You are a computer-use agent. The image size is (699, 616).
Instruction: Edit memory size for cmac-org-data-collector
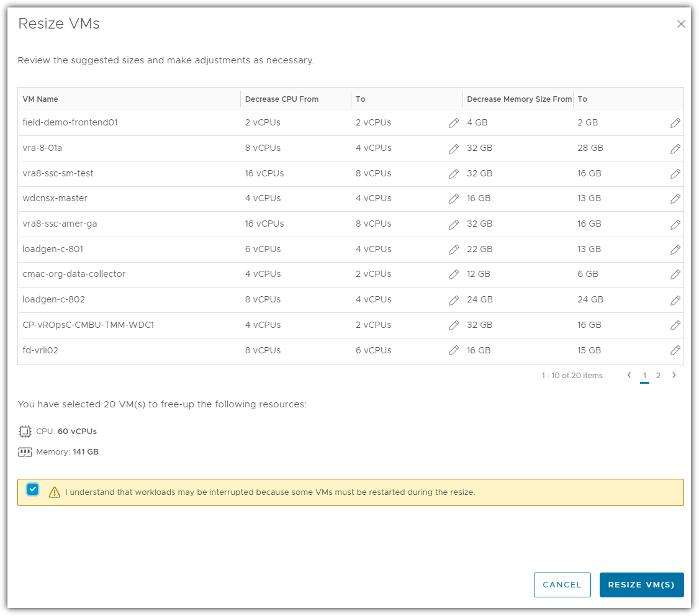[675, 274]
